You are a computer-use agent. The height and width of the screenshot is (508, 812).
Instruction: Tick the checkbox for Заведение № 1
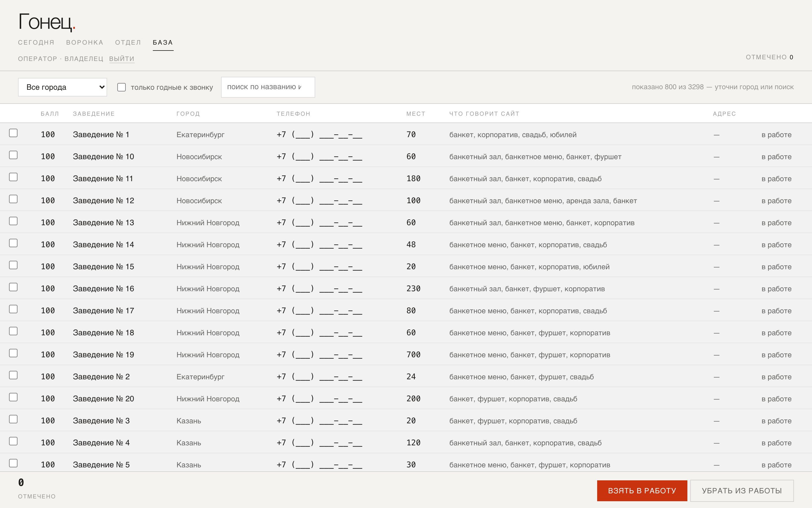click(x=13, y=133)
